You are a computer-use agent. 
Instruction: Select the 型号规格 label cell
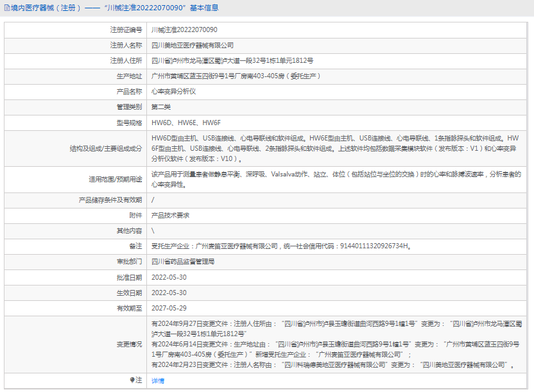[x=76, y=123]
